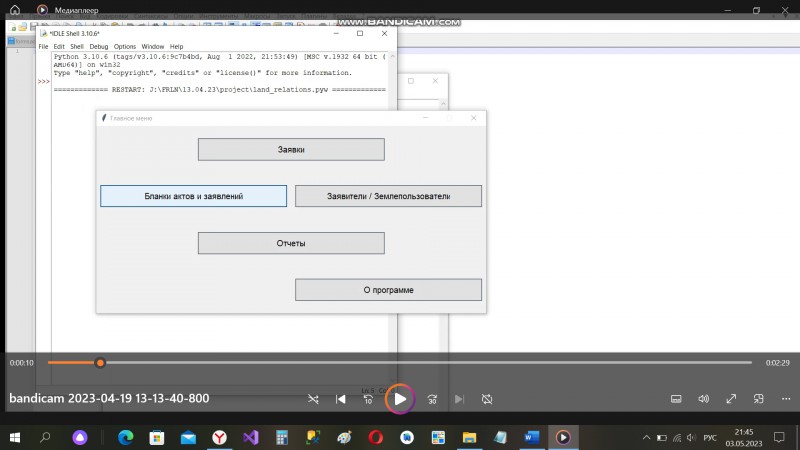Open Shell menu in IDLE Shell

point(77,46)
